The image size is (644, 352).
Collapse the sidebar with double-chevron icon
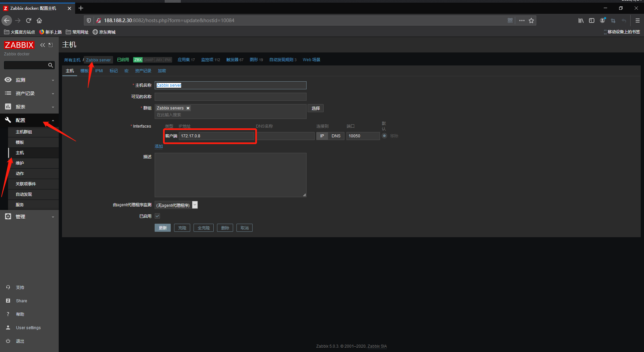tap(43, 45)
